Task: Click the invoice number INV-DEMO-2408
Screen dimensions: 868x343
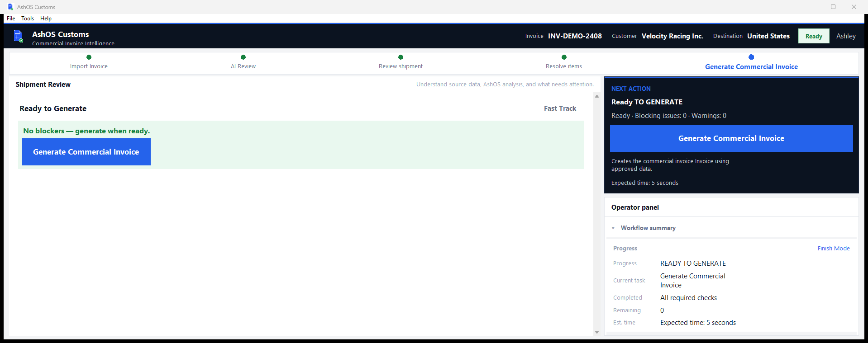Action: click(575, 36)
